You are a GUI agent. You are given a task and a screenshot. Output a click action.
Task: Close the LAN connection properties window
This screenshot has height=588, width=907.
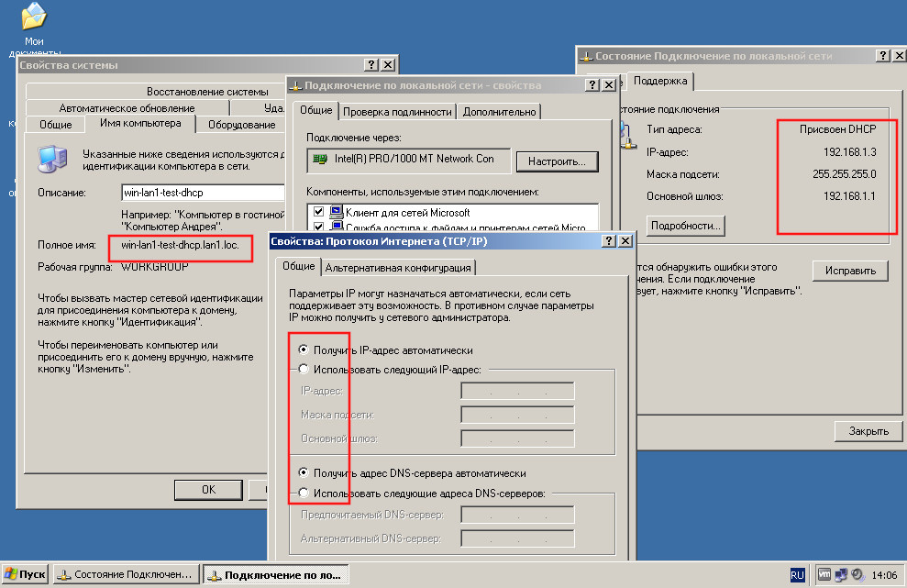[x=609, y=85]
